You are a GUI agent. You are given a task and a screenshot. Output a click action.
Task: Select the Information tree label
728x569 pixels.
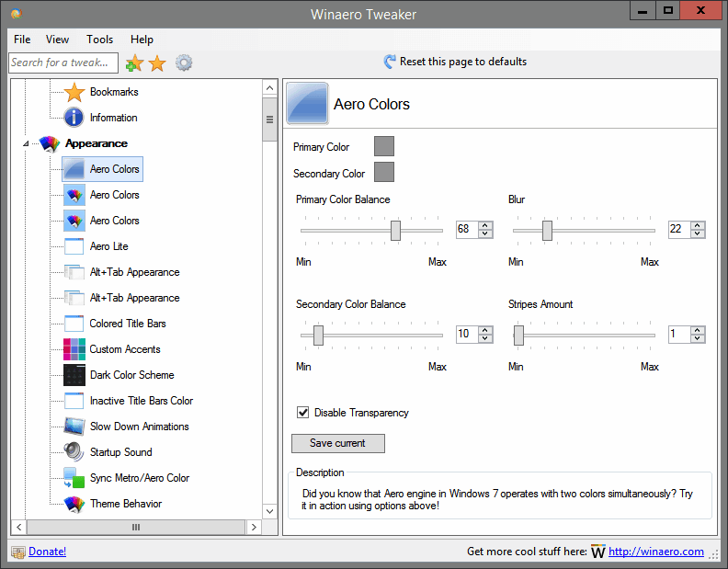[x=114, y=118]
